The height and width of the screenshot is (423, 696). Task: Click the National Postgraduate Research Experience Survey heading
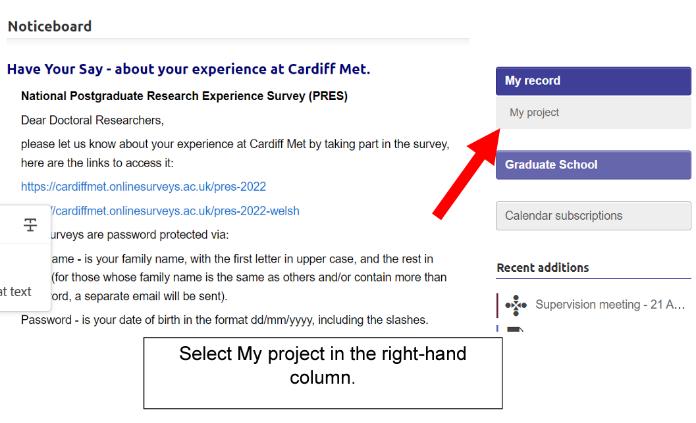click(184, 97)
